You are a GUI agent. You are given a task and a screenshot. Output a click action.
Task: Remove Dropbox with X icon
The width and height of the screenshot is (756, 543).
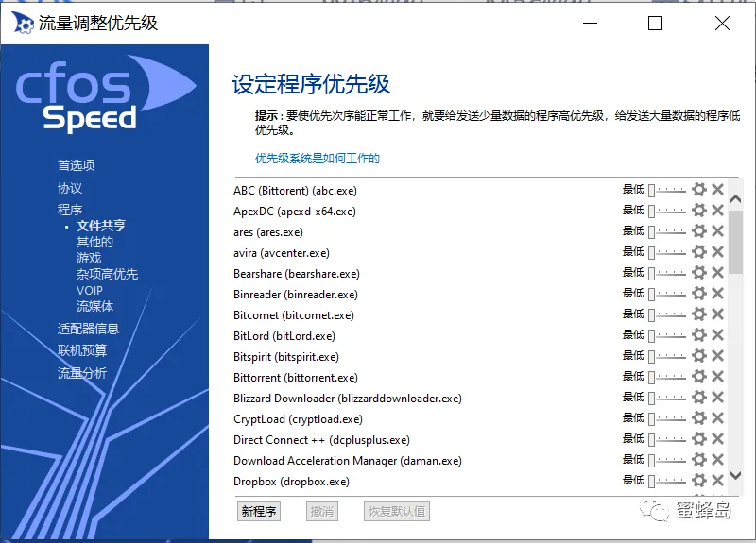tap(717, 480)
